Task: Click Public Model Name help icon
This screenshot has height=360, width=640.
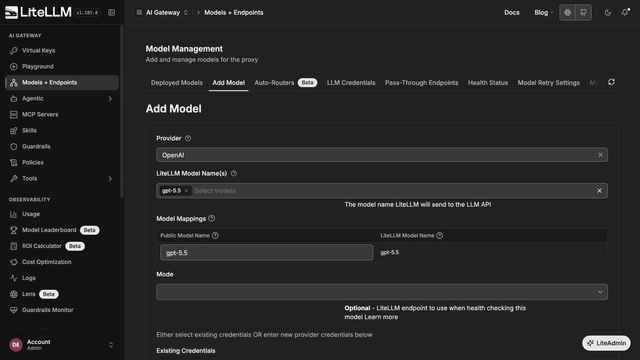Action: pos(215,236)
